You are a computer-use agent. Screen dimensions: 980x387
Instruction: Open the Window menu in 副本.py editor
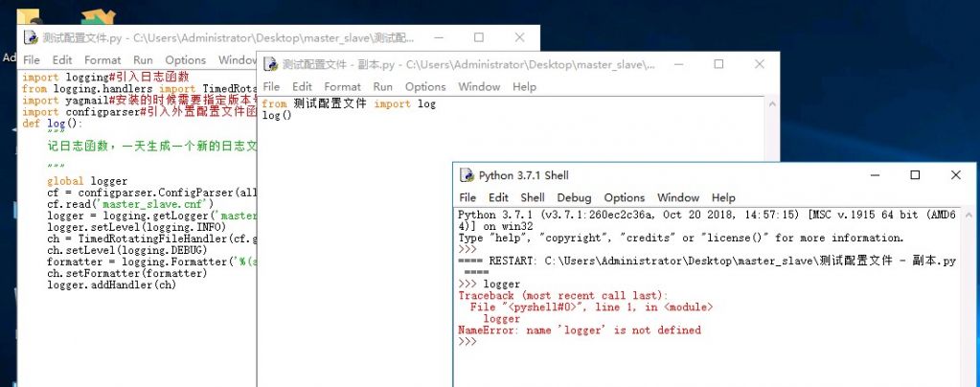click(x=479, y=86)
